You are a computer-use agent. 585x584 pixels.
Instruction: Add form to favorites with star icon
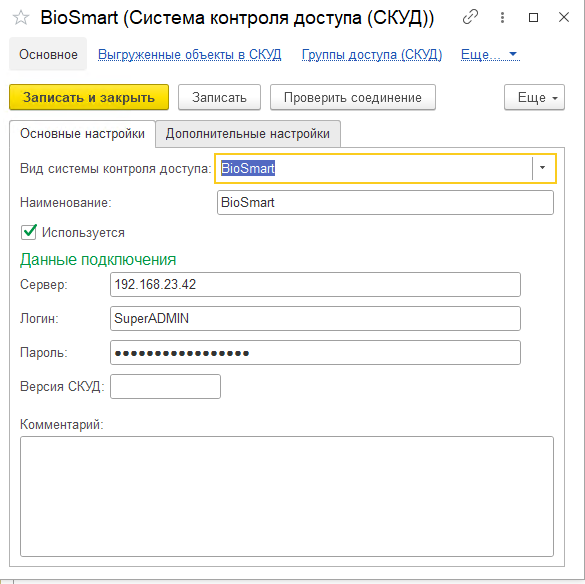click(21, 18)
